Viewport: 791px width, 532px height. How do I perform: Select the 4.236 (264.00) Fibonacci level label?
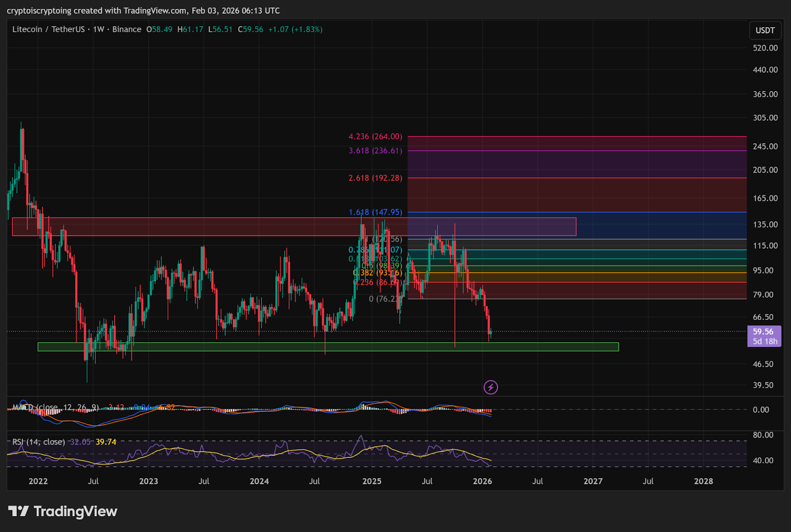click(375, 136)
